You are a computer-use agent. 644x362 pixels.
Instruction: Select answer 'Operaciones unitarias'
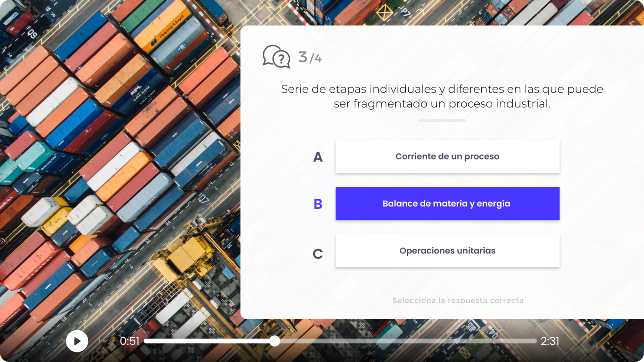tap(447, 251)
